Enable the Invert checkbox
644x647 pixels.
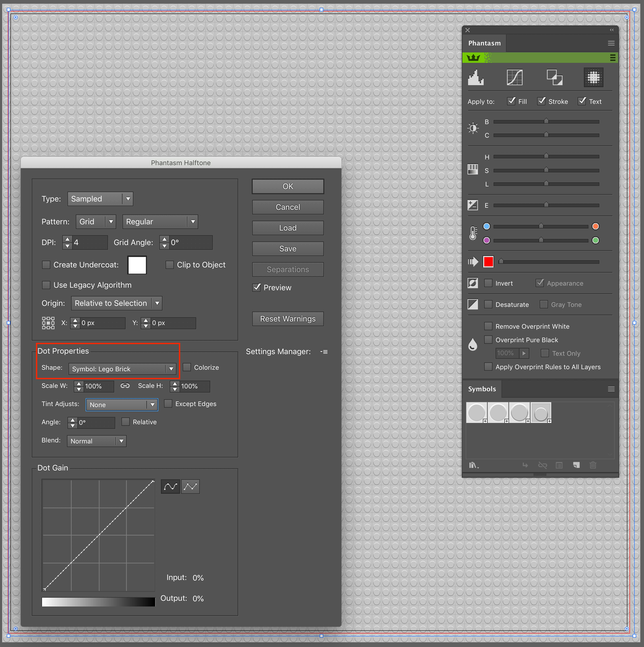pos(488,283)
